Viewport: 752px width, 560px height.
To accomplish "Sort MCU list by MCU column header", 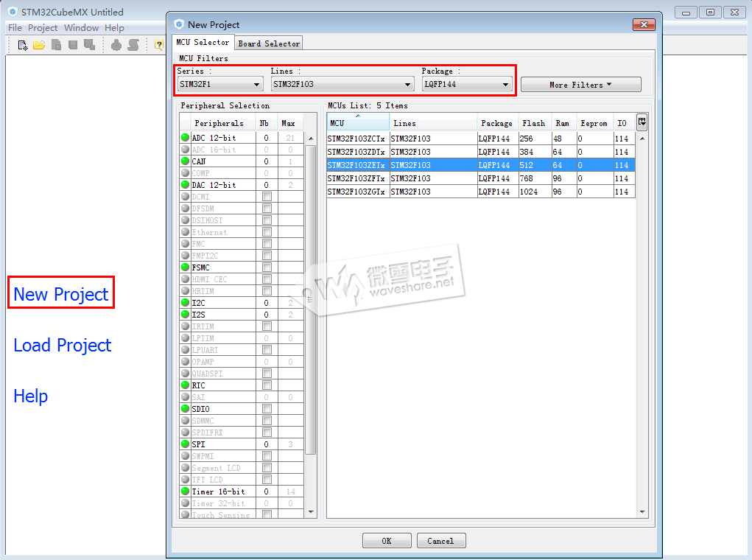I will 358,123.
